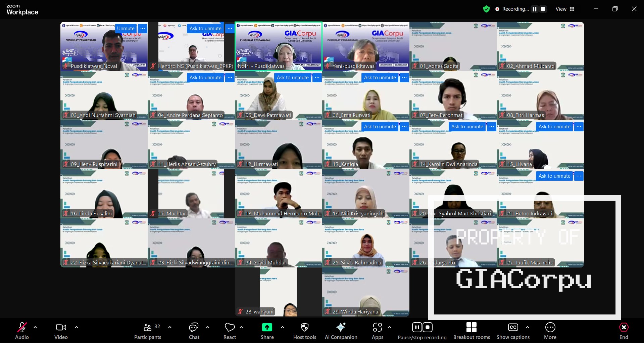Expand the video options arrow

(77, 327)
